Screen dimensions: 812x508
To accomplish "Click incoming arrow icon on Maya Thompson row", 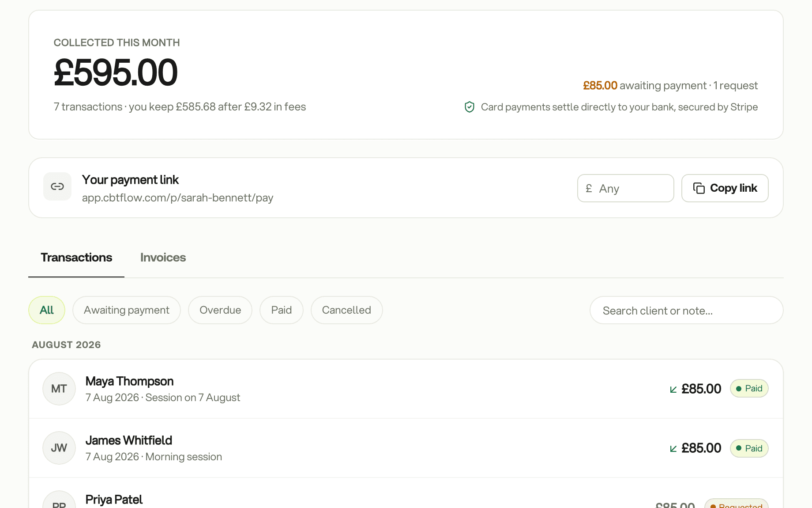I will pos(673,389).
